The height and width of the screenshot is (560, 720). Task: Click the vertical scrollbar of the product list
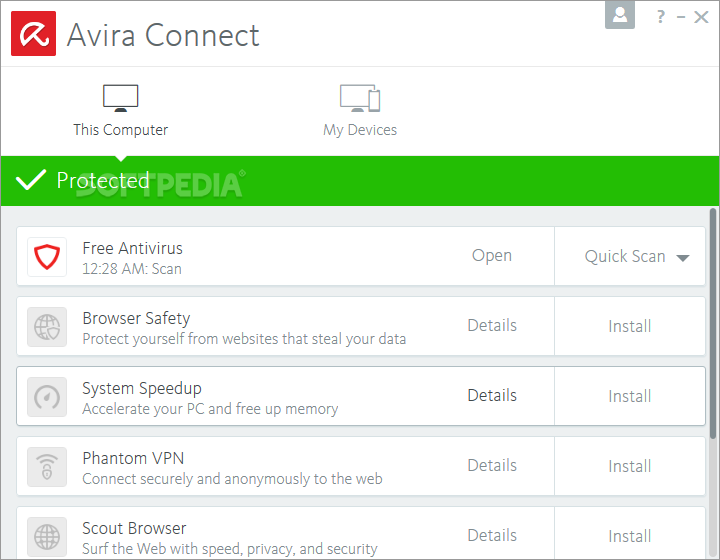click(713, 324)
